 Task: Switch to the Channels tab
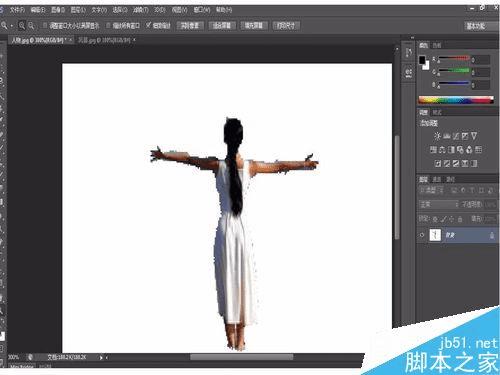click(437, 179)
